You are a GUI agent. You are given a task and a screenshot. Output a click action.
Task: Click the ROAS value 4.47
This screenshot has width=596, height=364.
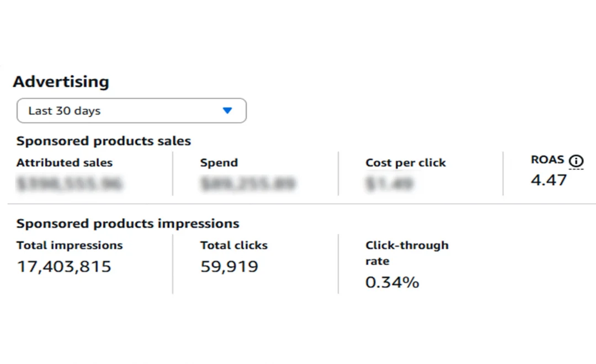pyautogui.click(x=549, y=180)
